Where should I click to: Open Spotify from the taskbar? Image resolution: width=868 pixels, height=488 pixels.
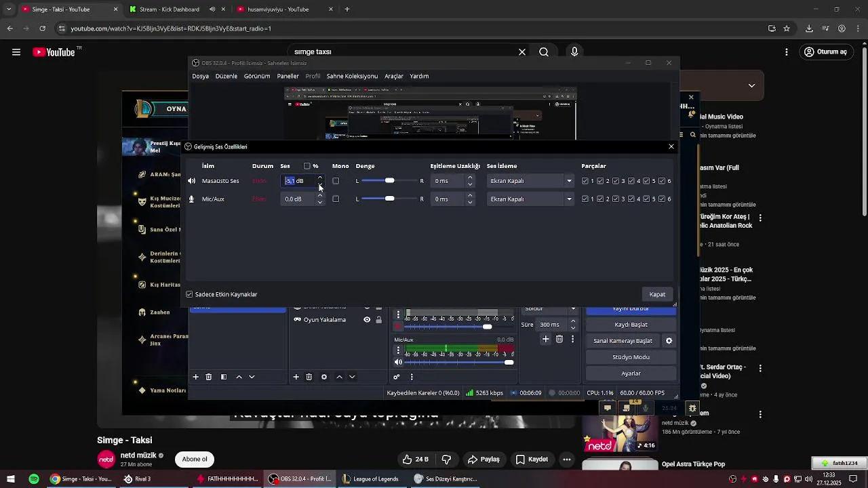coord(34,479)
